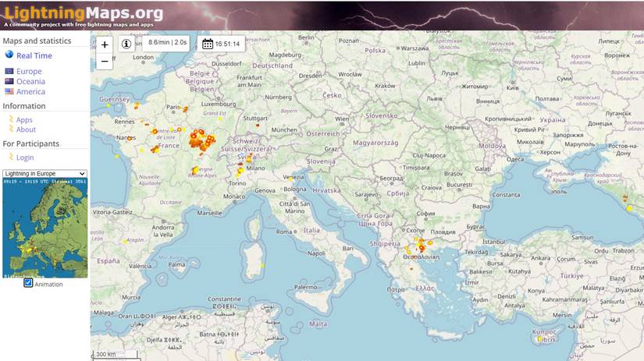Zoom out with the minus button
Screen dimensions: 644x361
(105, 62)
